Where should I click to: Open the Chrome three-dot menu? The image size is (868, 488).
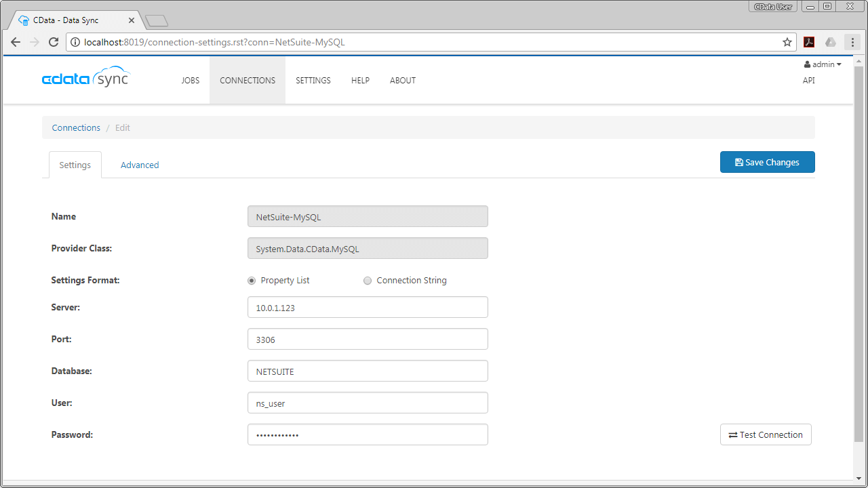click(852, 42)
